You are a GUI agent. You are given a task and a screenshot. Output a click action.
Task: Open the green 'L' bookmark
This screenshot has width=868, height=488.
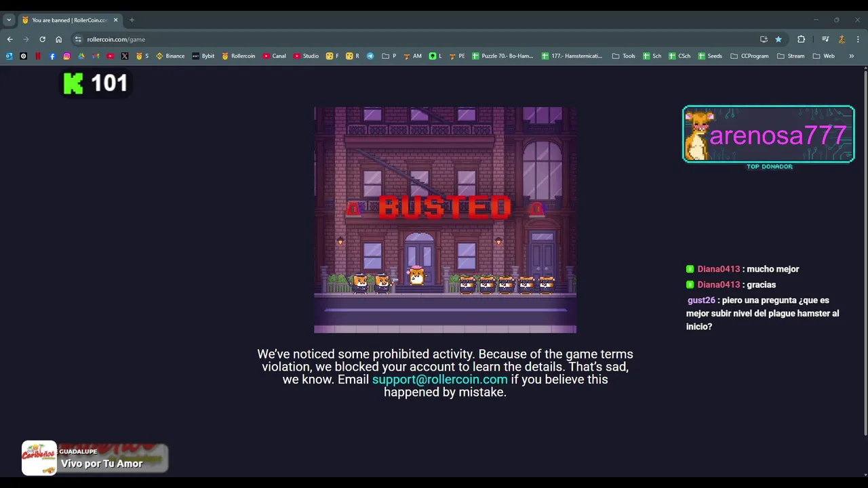(435, 56)
